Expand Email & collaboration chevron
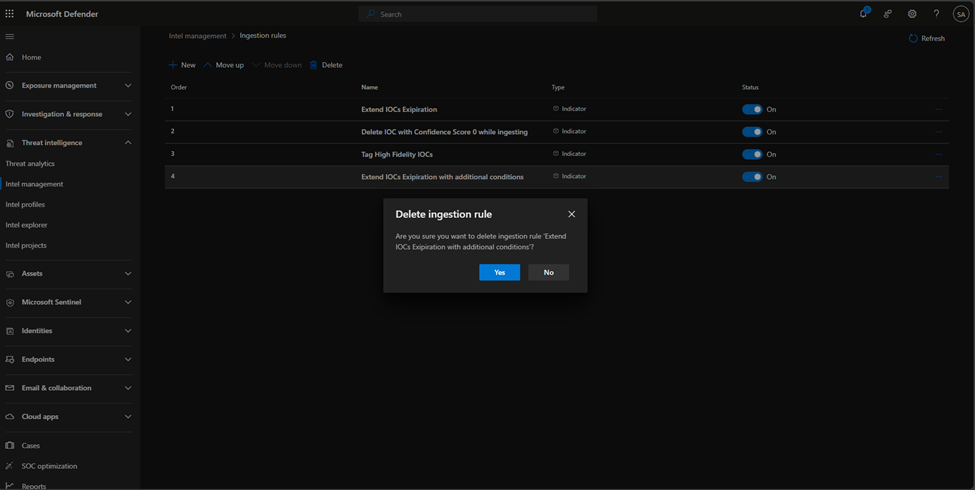975x490 pixels. click(128, 388)
